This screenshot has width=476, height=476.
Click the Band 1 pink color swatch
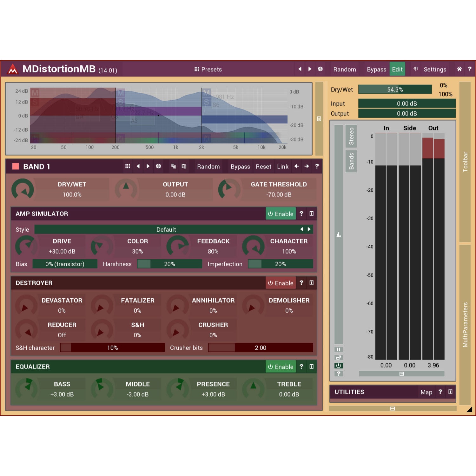[16, 166]
